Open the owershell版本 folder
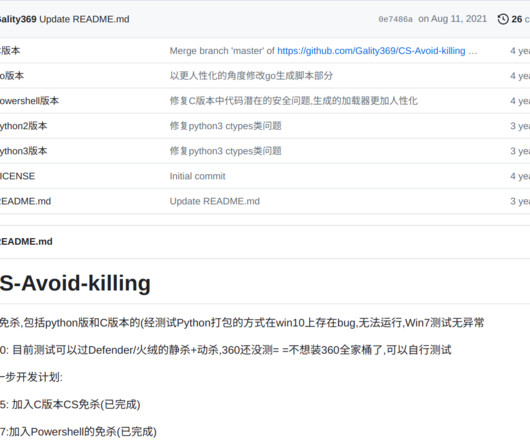Viewport: 530px width, 442px height. [x=29, y=101]
